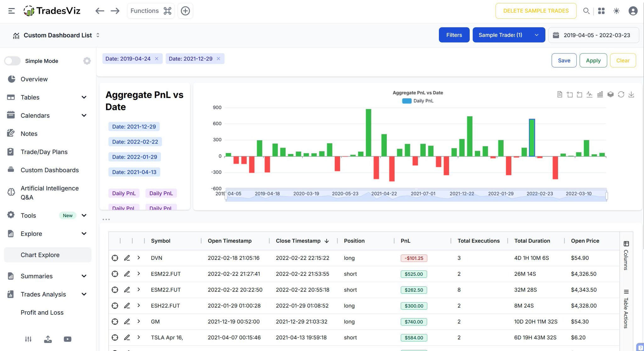Click the search magnifier icon
The width and height of the screenshot is (644, 351).
tap(586, 11)
